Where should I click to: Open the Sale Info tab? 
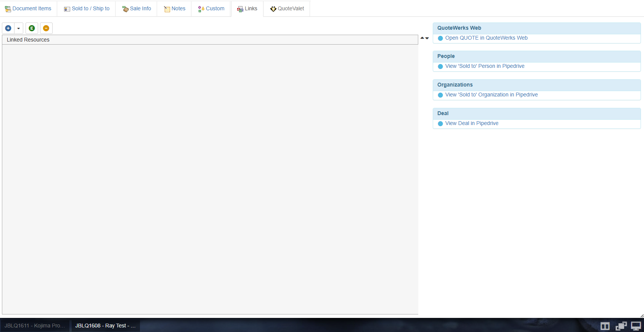pyautogui.click(x=137, y=8)
